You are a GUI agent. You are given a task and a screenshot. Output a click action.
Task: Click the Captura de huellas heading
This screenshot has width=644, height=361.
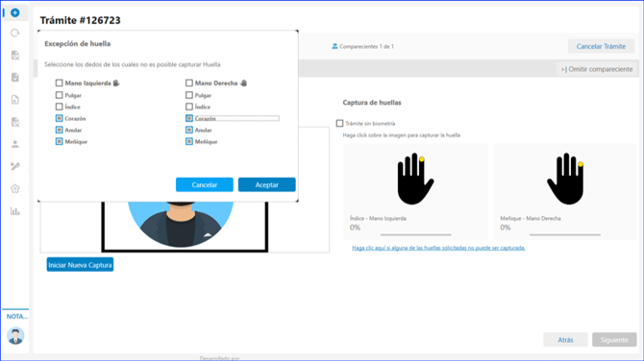point(372,103)
